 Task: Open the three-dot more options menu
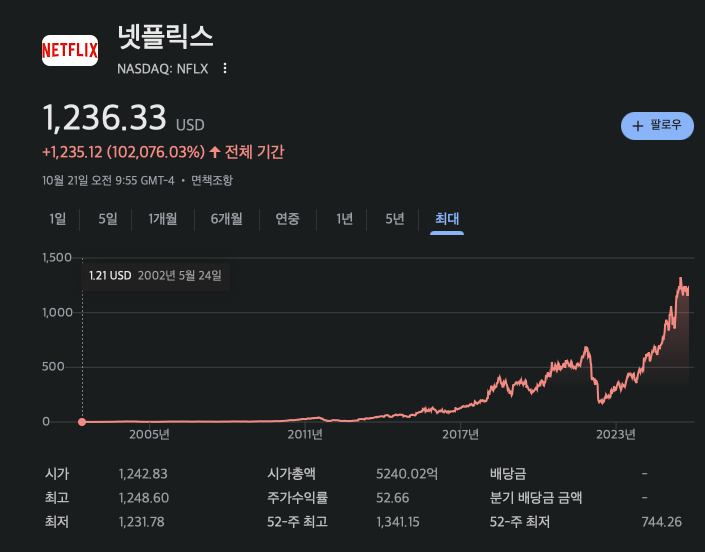[x=225, y=68]
